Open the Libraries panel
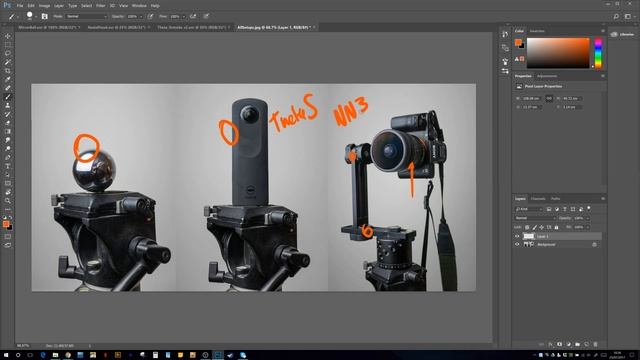640x360 pixels. pos(623,35)
